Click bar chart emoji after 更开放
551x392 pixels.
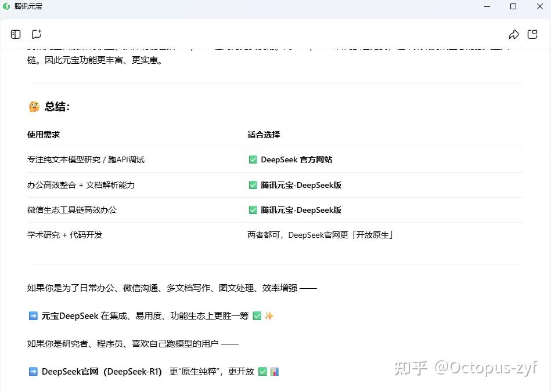coord(275,371)
